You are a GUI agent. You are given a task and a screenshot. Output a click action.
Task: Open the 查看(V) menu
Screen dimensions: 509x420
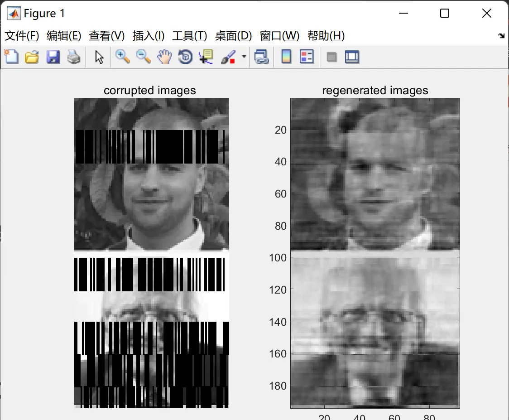coord(107,36)
